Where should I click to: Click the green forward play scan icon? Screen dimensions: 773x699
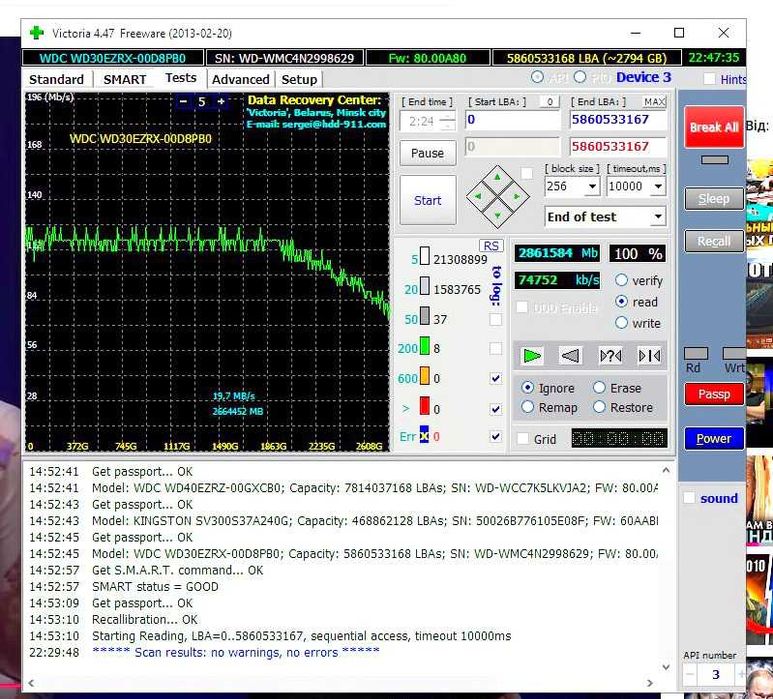[532, 355]
